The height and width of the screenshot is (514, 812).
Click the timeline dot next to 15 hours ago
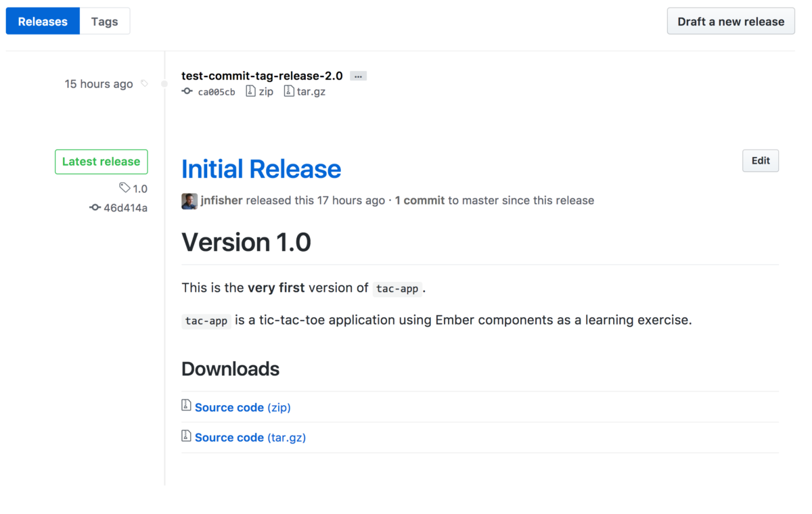click(x=164, y=84)
